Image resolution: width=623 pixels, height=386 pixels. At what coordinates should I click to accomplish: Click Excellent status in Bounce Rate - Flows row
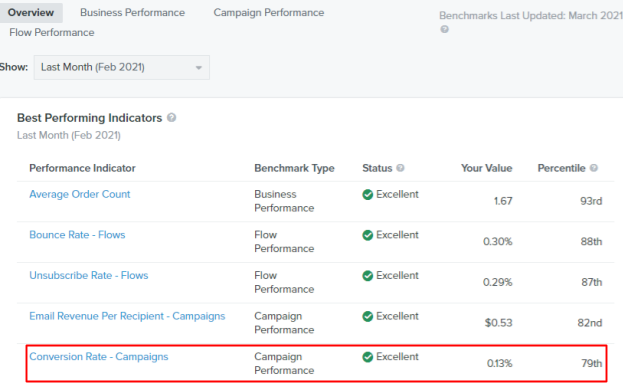click(x=397, y=235)
